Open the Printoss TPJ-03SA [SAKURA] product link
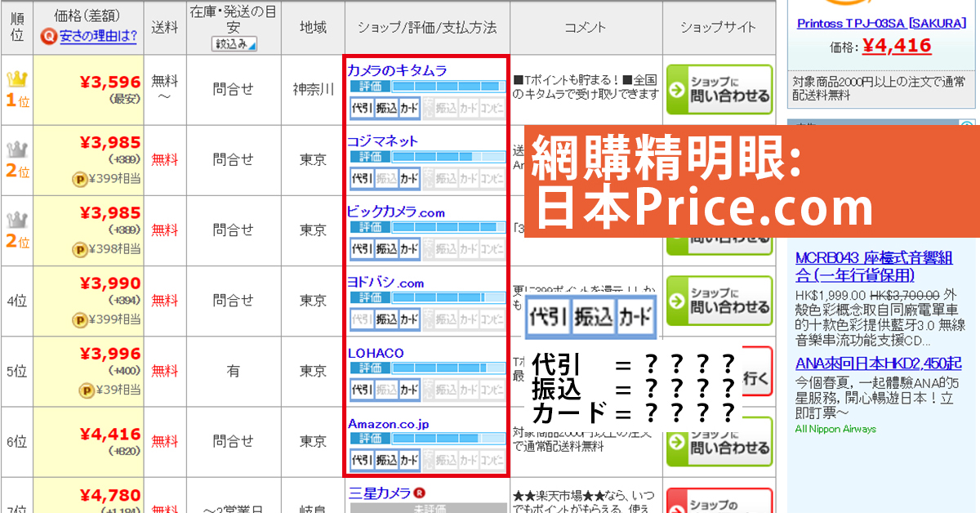The height and width of the screenshot is (513, 980). click(x=882, y=23)
